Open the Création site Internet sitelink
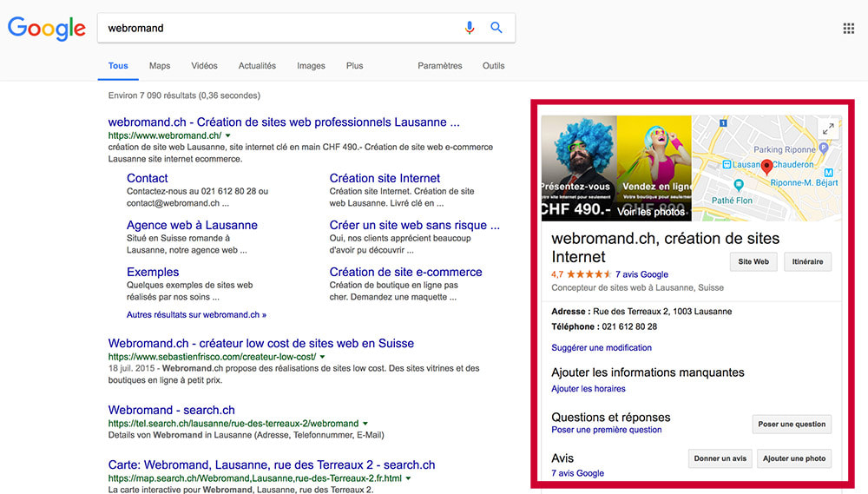Screen dimensions: 868x494 point(385,178)
